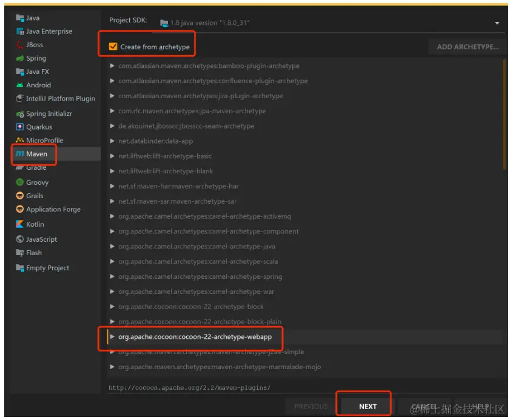This screenshot has height=420, width=510.
Task: Select cocoon-22-archetype-block row
Action: pos(191,307)
